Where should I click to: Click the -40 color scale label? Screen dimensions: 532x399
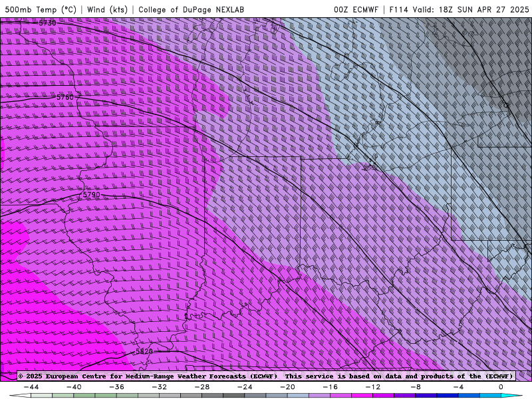click(x=74, y=387)
